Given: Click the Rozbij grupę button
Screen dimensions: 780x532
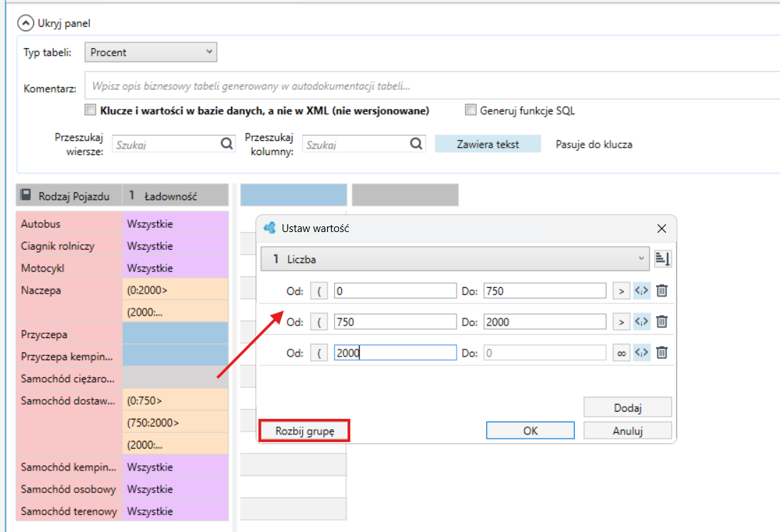Looking at the screenshot, I should tap(304, 431).
